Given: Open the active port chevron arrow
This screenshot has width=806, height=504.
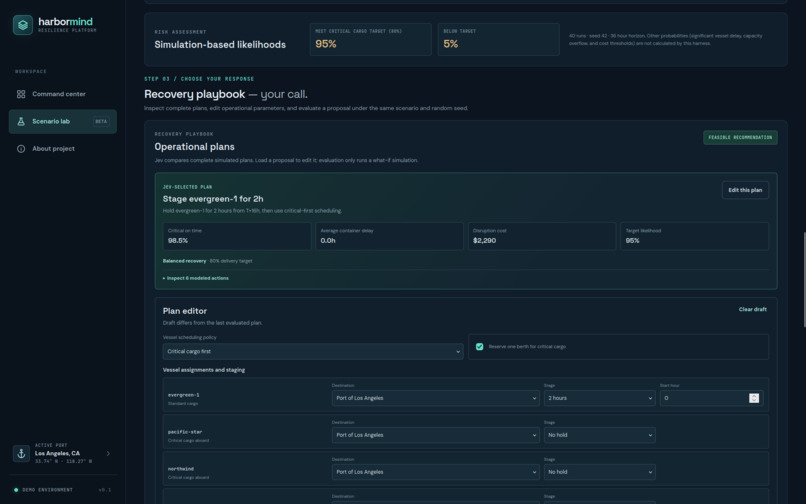Looking at the screenshot, I should [108, 454].
